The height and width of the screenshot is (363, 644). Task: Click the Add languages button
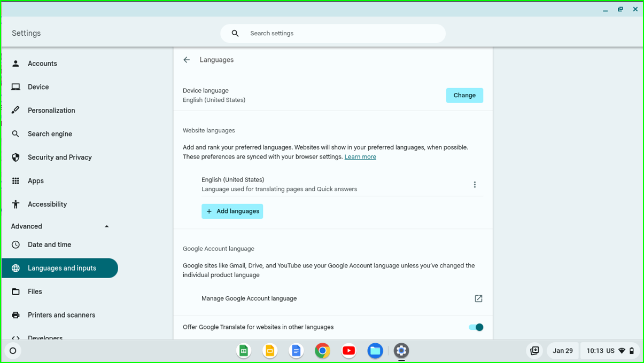click(232, 211)
